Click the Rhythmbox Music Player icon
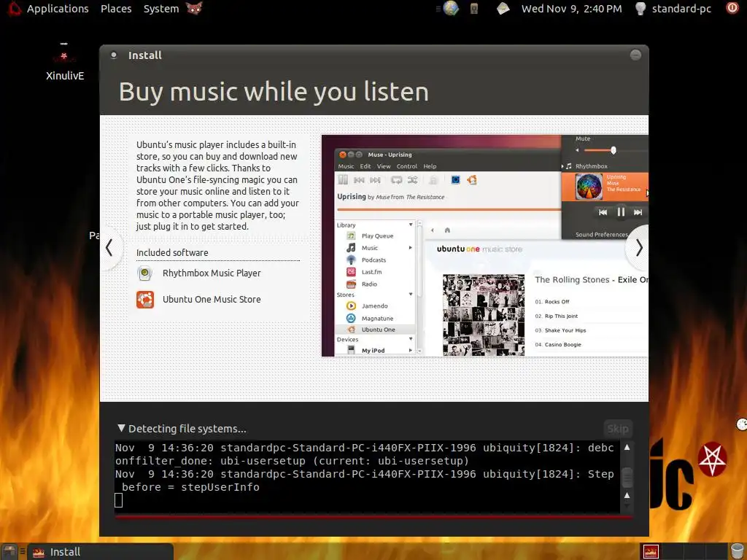Screen dimensions: 747x560 (145, 273)
